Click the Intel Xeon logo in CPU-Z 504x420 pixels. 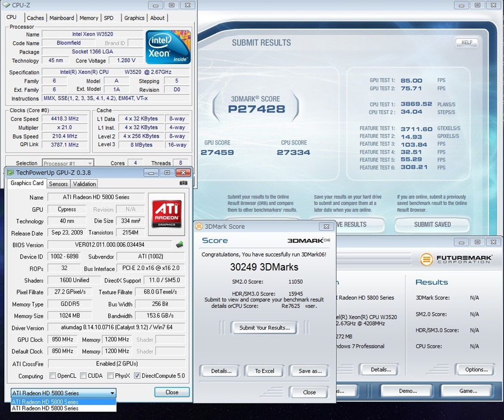pos(168,47)
